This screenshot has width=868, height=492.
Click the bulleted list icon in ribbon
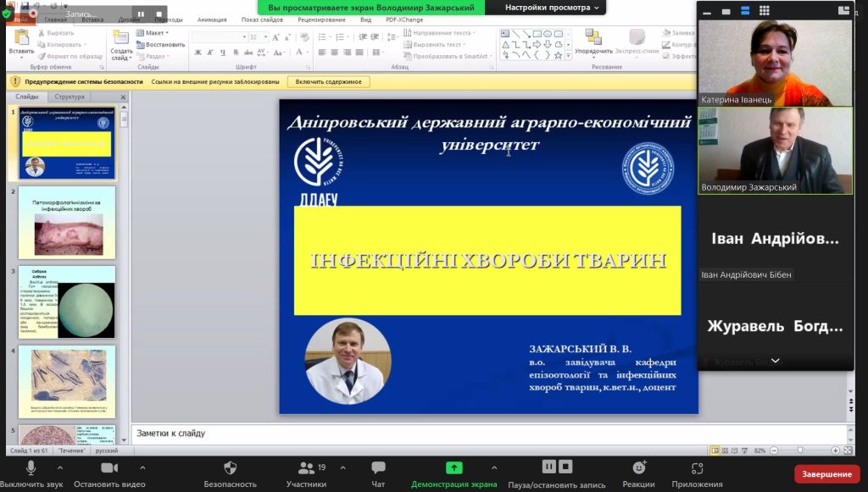click(x=322, y=37)
